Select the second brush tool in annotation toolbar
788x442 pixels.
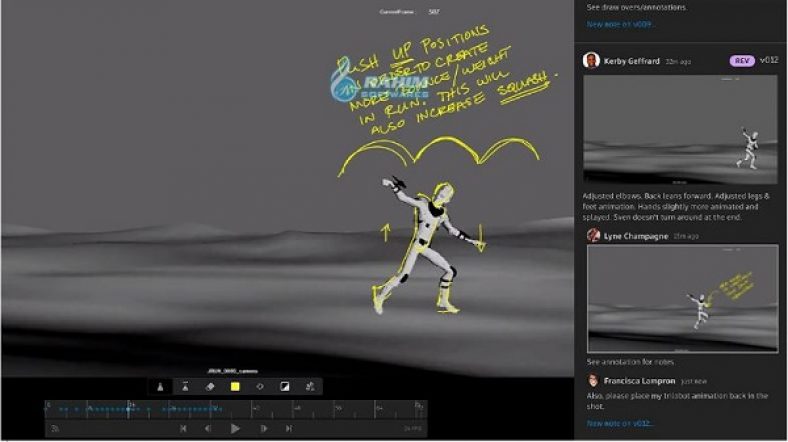[x=185, y=386]
